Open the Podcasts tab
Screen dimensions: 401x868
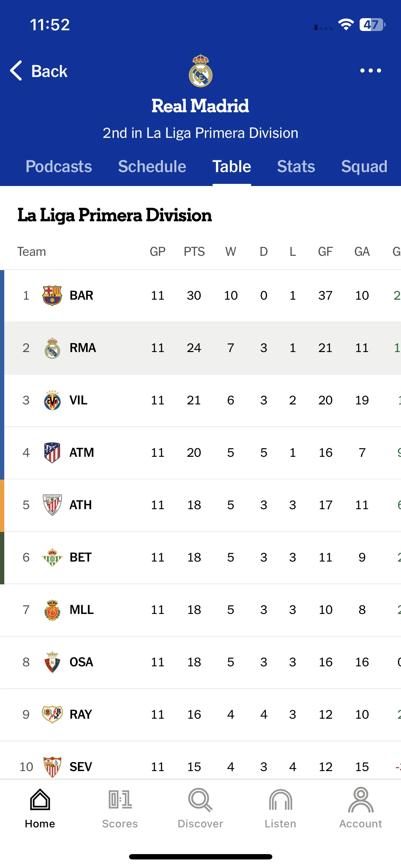pyautogui.click(x=59, y=166)
